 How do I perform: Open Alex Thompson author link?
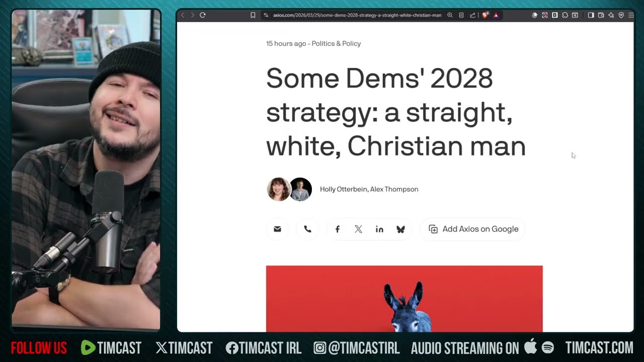394,190
